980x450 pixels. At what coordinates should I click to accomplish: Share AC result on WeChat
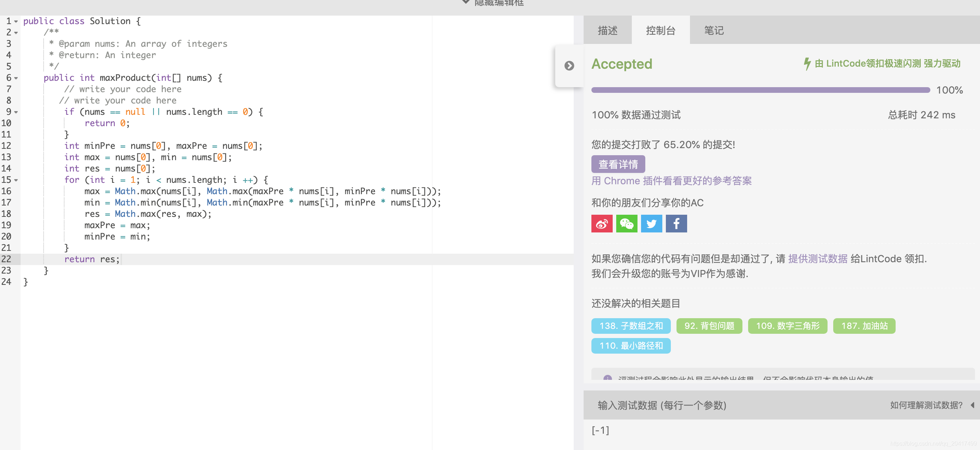pos(627,224)
